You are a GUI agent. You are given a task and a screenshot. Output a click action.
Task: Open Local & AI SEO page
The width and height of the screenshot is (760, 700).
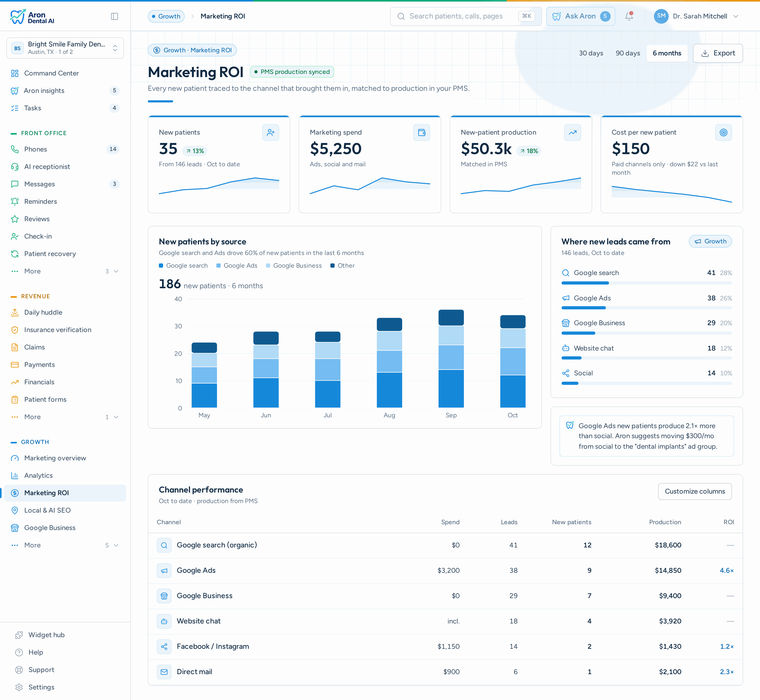tap(65, 510)
